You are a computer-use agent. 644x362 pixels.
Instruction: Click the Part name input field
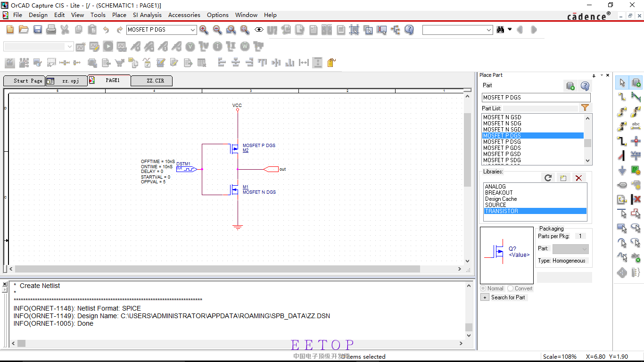pos(536,98)
